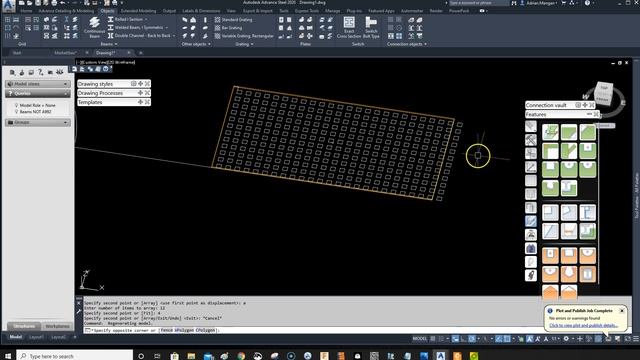Open Chrome from the Windows taskbar

pyautogui.click(x=241, y=356)
